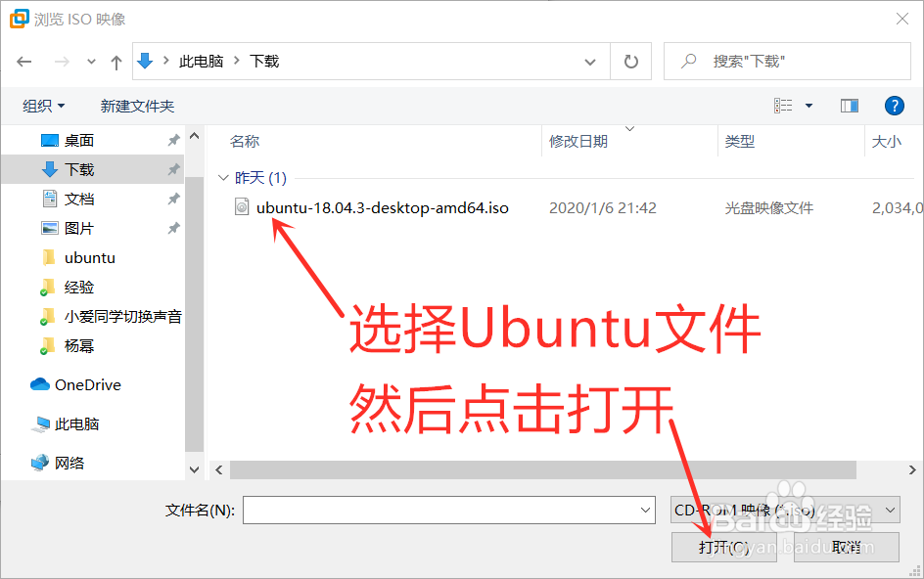The image size is (924, 579).
Task: Expand the address bar history dropdown
Action: click(590, 62)
